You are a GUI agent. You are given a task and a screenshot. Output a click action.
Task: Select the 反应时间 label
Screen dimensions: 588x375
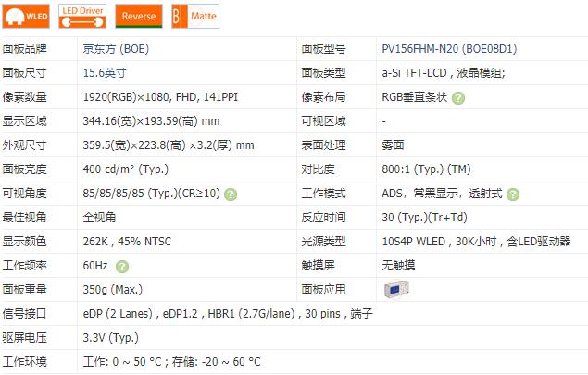323,217
